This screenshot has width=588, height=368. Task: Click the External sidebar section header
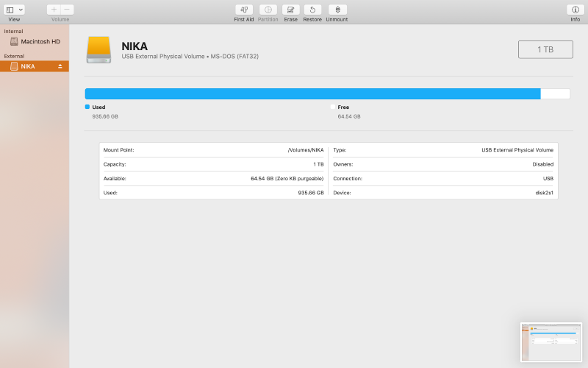click(x=14, y=57)
